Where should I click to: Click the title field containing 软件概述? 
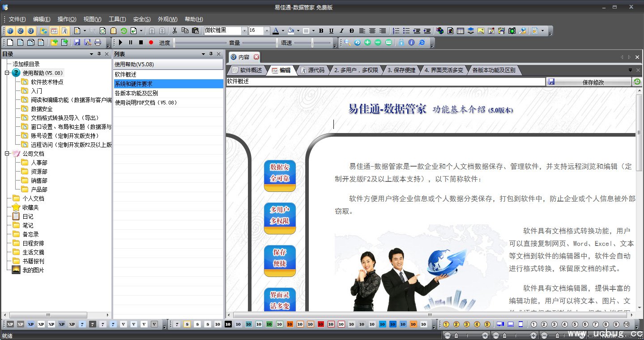(386, 82)
